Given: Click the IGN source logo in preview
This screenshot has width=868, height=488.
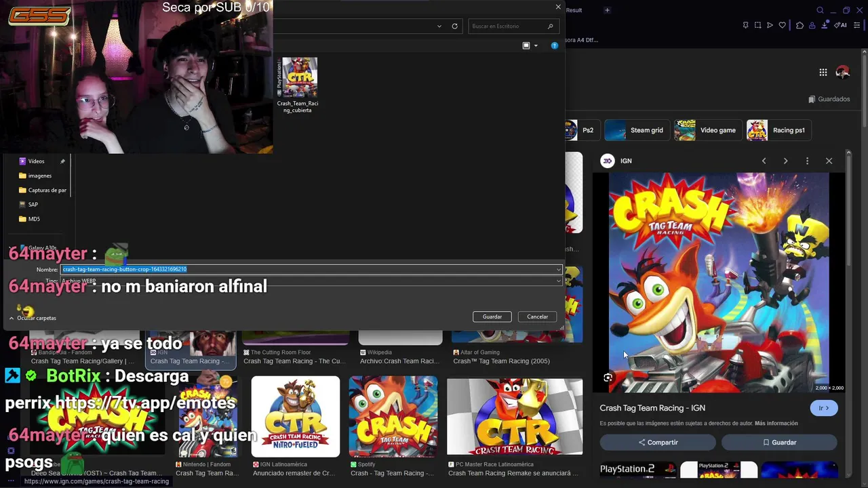Looking at the screenshot, I should (608, 161).
